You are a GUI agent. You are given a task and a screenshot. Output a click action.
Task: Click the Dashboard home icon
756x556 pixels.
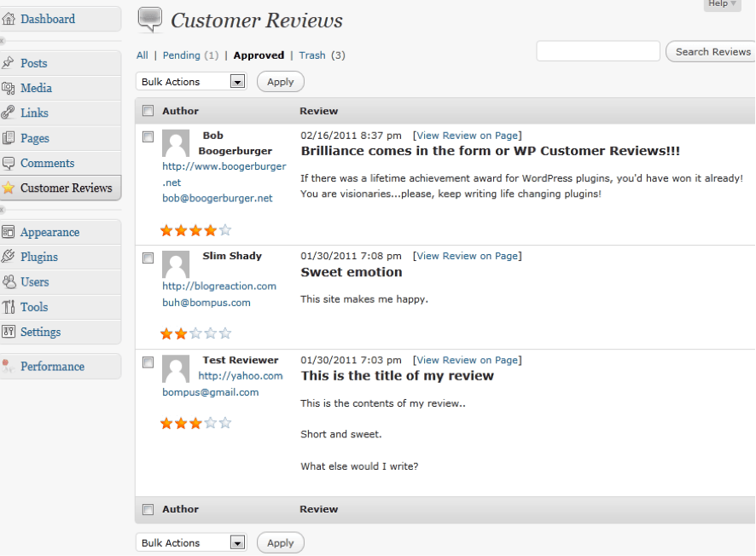9,19
